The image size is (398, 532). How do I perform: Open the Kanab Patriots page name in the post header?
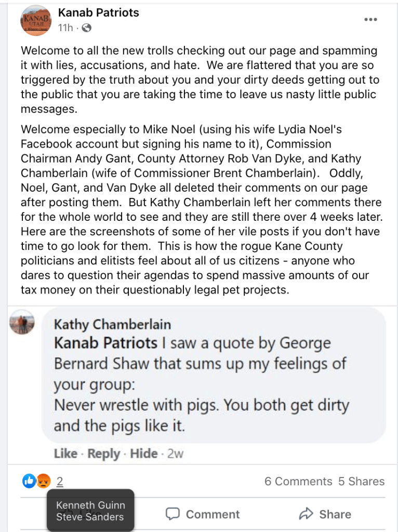click(99, 12)
